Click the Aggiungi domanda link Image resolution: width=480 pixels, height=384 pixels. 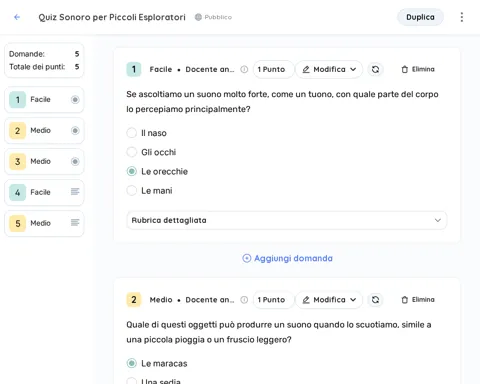tap(287, 258)
